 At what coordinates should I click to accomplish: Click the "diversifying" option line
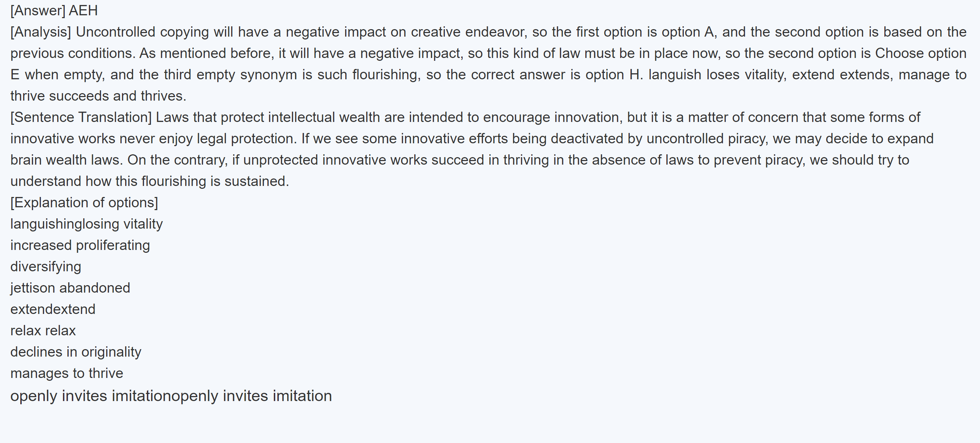46,267
